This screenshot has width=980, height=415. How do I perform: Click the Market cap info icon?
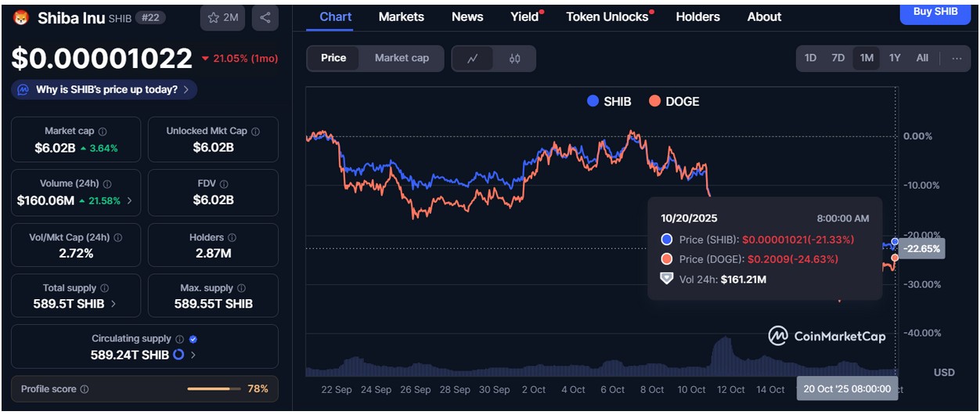(x=103, y=132)
